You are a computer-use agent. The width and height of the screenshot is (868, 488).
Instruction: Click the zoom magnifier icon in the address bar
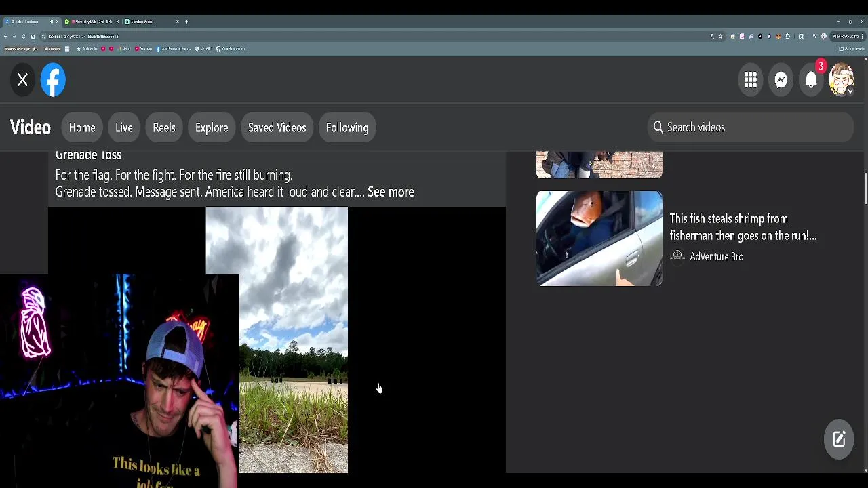click(x=712, y=36)
